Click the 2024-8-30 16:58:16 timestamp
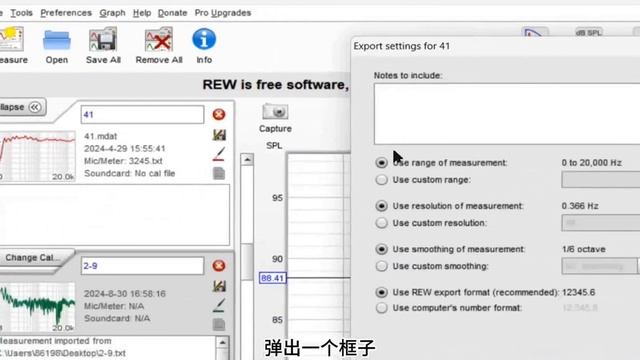This screenshot has width=640, height=360. (124, 294)
